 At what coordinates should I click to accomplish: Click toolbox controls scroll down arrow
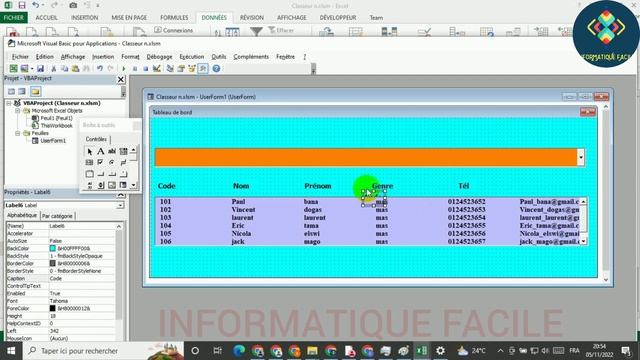coord(133,185)
